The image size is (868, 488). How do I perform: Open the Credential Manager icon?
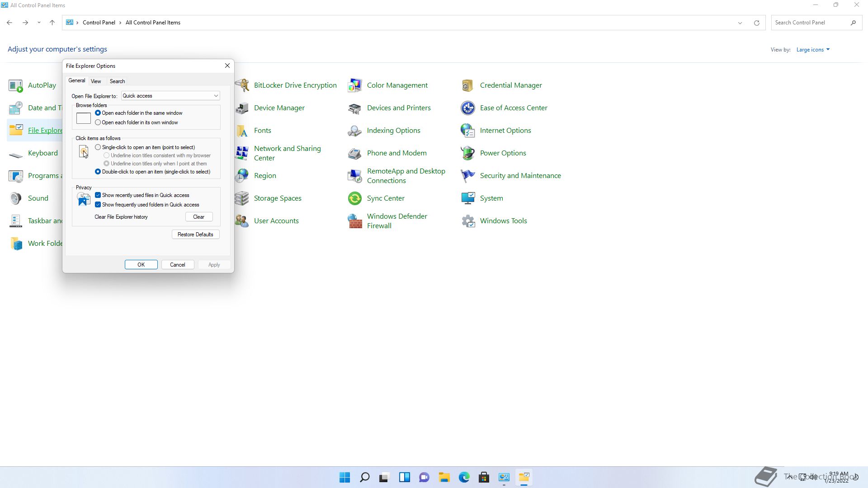468,85
